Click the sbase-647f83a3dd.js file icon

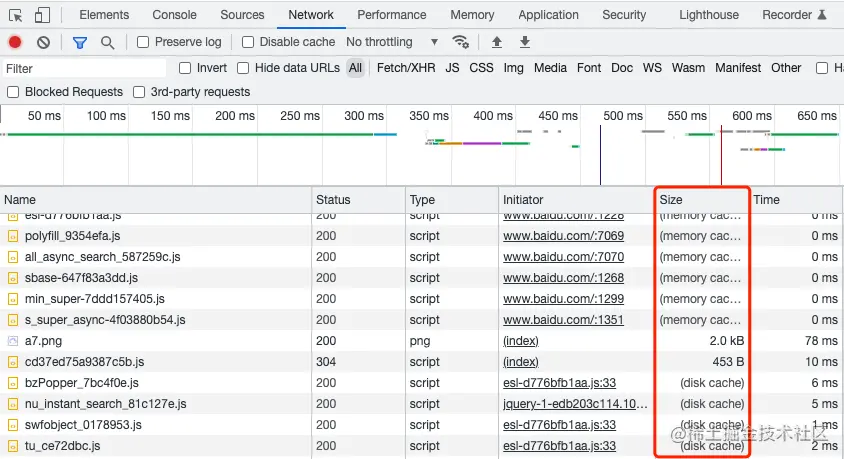(13, 278)
